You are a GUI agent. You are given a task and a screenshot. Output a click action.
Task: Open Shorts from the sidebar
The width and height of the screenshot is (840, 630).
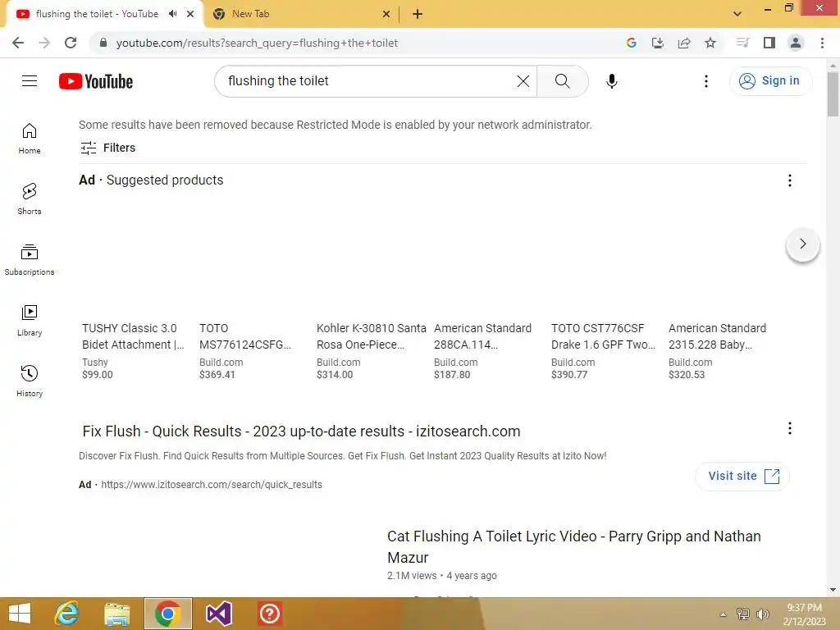tap(30, 199)
